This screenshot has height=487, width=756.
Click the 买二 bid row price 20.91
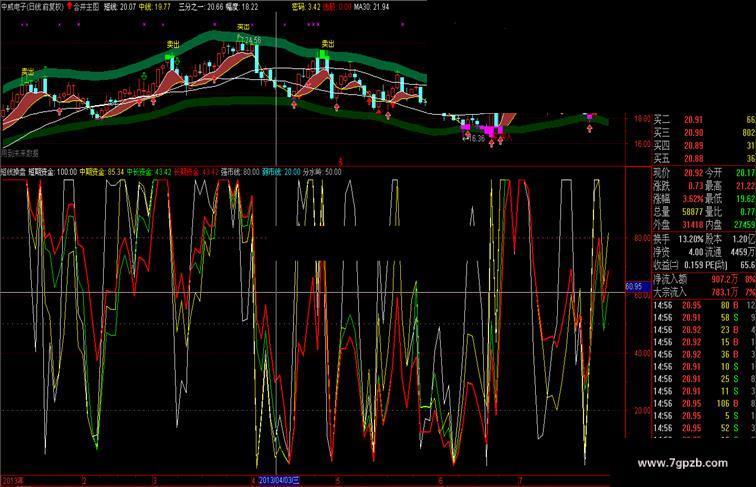pos(693,120)
